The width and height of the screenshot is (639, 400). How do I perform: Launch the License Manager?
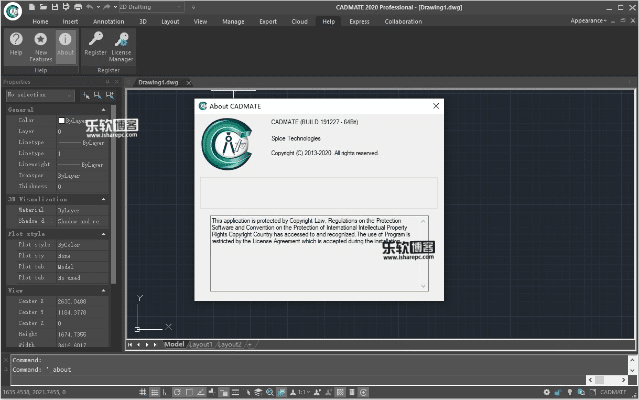coord(121,41)
